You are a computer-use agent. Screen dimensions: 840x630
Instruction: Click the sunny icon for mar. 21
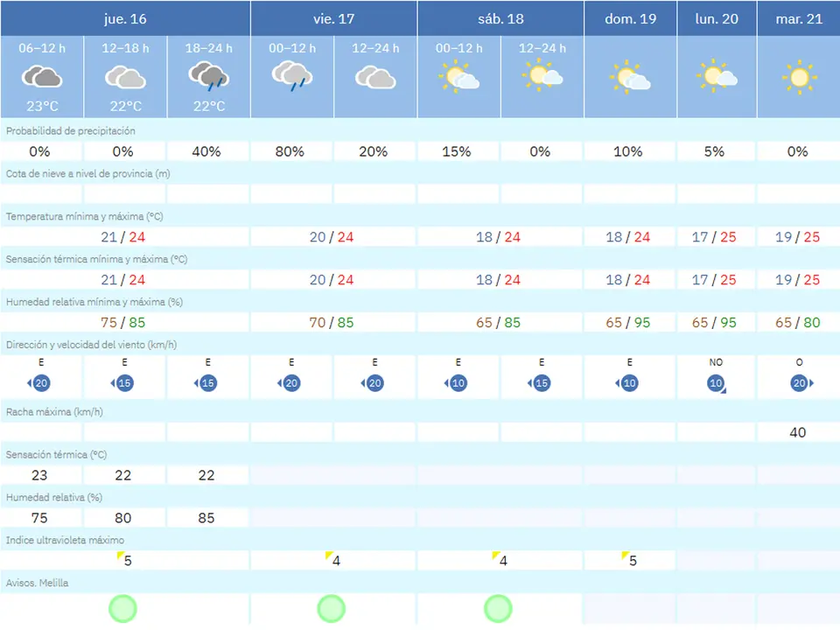(799, 78)
